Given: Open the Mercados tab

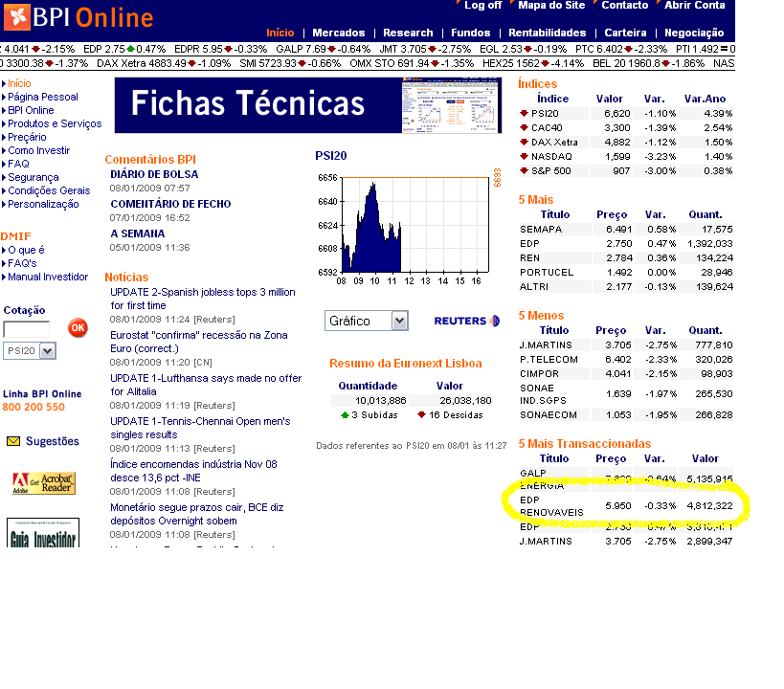Looking at the screenshot, I should pos(339,33).
